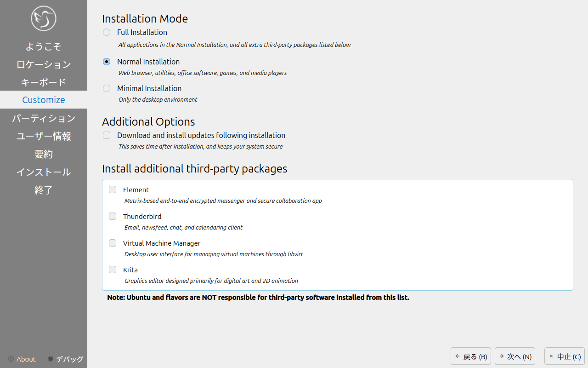Proceed with the 次へ (N) button
The width and height of the screenshot is (588, 368).
click(515, 356)
